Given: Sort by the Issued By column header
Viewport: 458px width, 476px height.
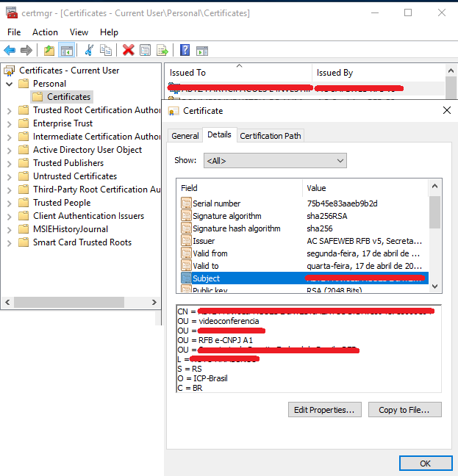Looking at the screenshot, I should point(379,73).
